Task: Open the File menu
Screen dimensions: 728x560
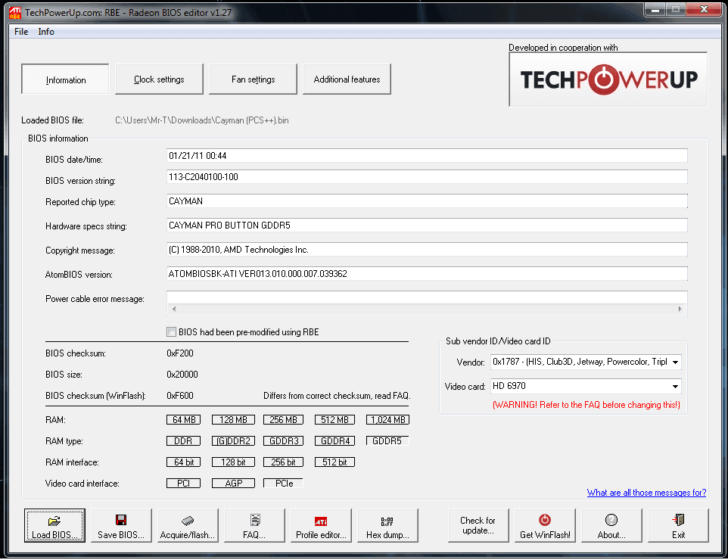Action: (x=21, y=32)
